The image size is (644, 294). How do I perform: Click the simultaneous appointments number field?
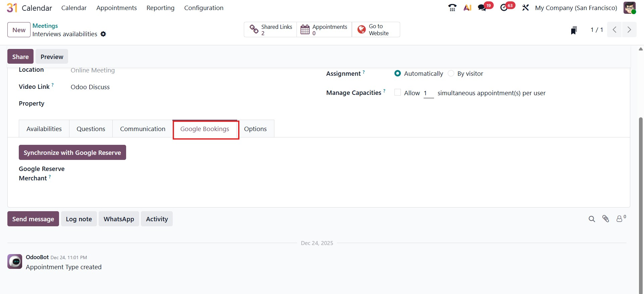tap(429, 93)
